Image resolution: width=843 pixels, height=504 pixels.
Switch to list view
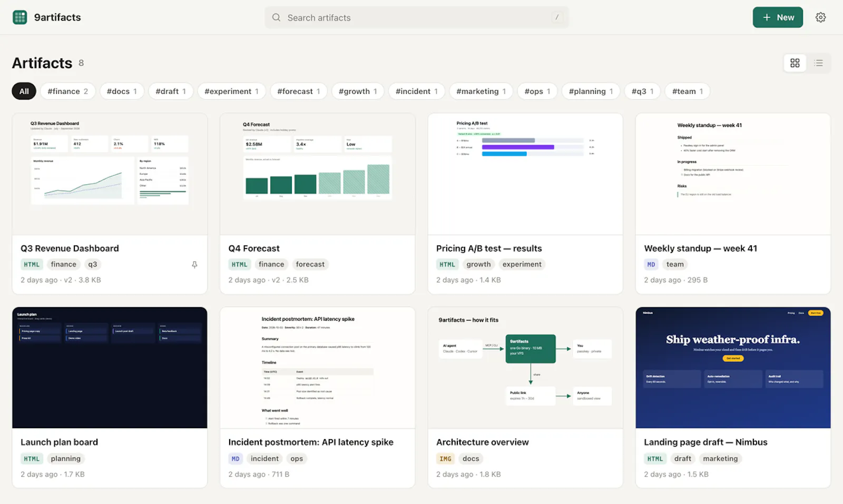click(818, 63)
